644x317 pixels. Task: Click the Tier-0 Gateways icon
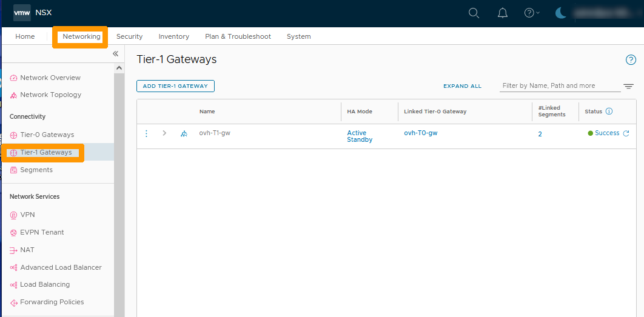click(x=13, y=135)
